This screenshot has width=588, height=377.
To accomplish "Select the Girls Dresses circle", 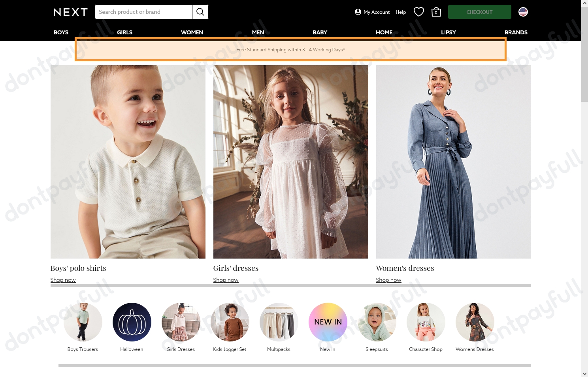I will coord(181,322).
